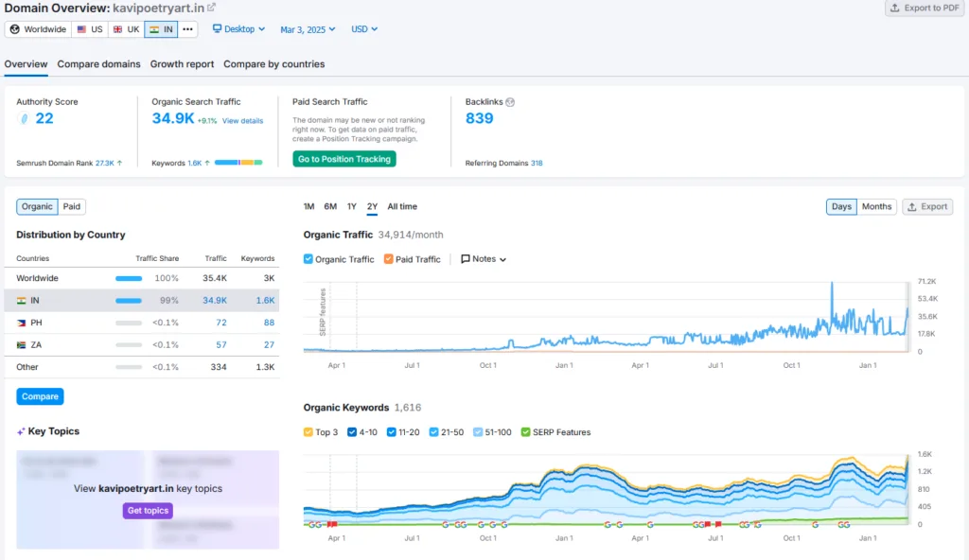
Task: Uncheck Paid Traffic on the traffic chart legend
Action: point(388,259)
